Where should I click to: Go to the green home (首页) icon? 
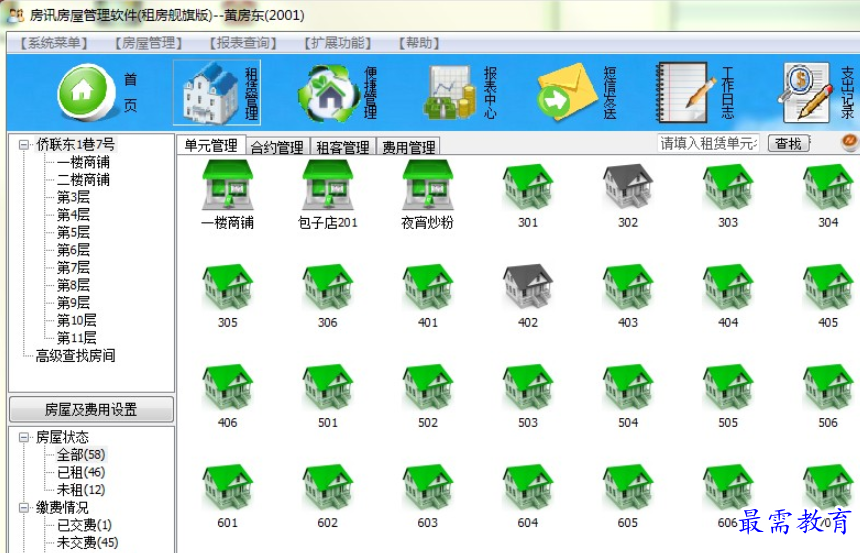(x=86, y=92)
